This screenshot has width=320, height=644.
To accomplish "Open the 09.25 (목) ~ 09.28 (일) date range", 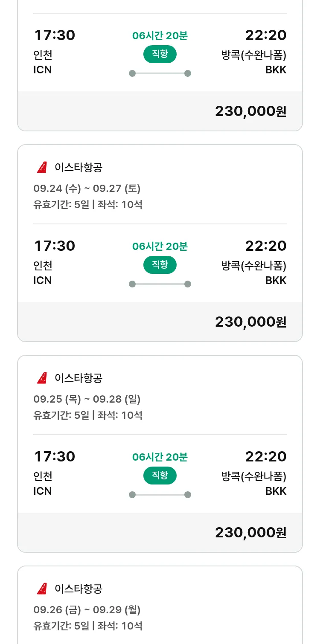I will (87, 399).
